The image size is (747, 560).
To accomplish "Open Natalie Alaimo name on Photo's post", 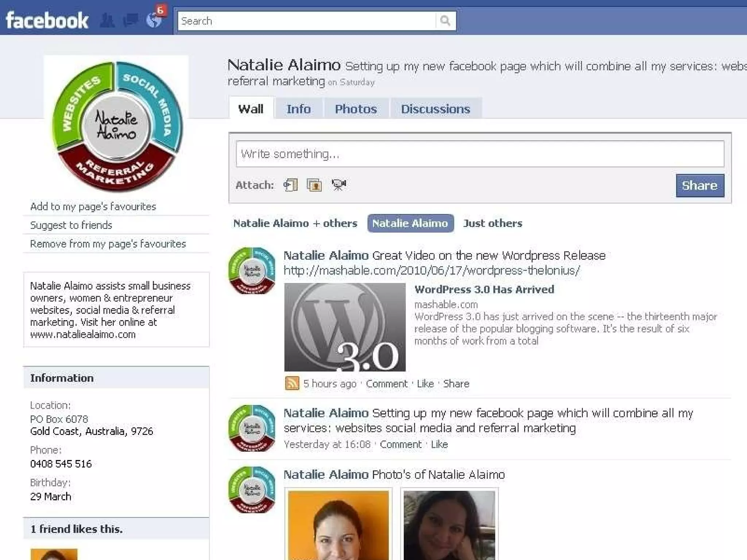I will tap(326, 475).
